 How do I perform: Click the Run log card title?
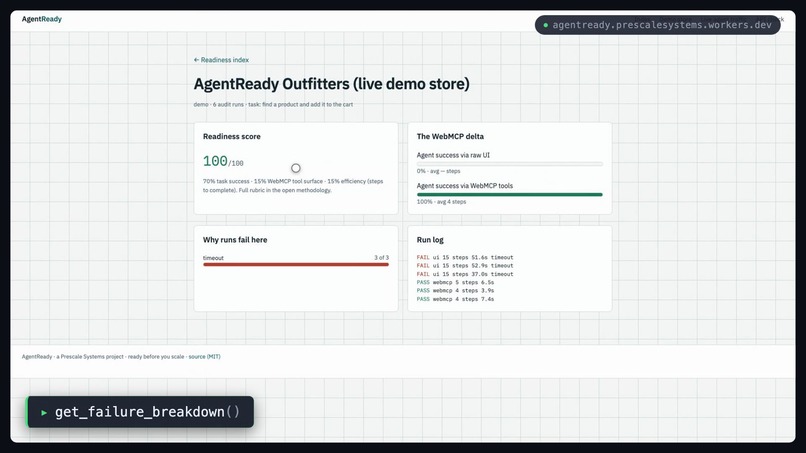pyautogui.click(x=430, y=240)
